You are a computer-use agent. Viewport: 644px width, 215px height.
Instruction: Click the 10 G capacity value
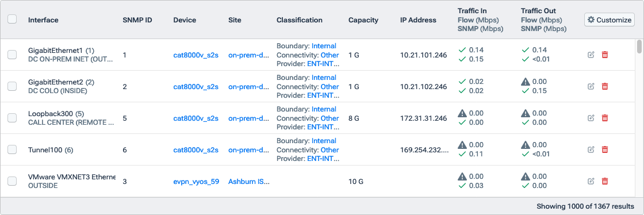(355, 181)
